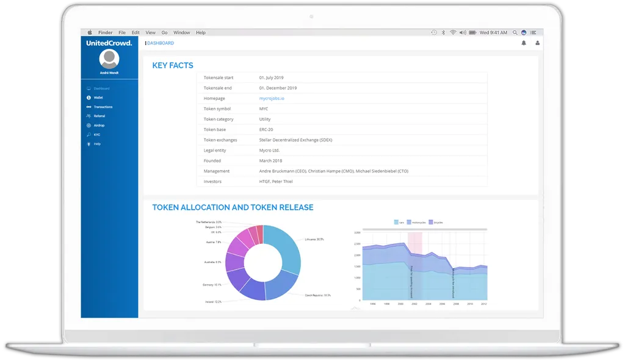Click the Token symbol value MYC
625x364 pixels.
click(264, 109)
